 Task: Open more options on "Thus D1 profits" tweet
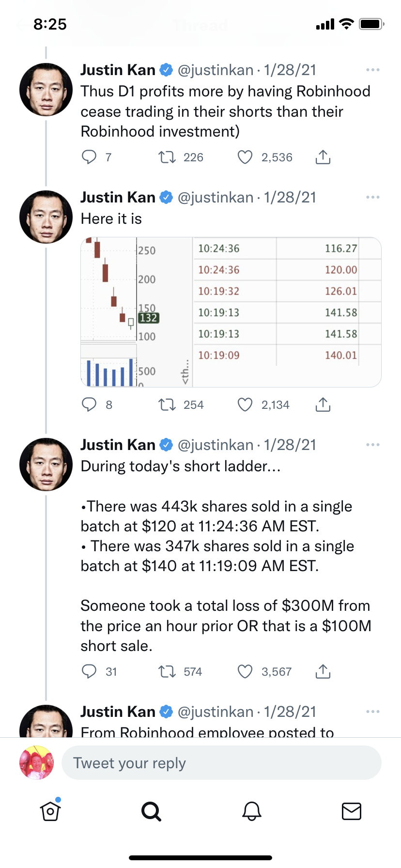[x=373, y=70]
